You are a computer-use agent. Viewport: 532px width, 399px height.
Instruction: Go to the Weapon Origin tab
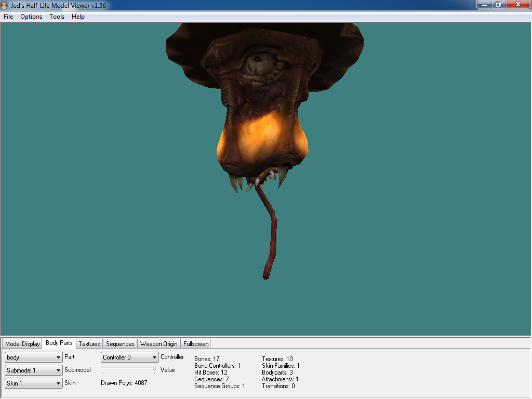tap(159, 344)
